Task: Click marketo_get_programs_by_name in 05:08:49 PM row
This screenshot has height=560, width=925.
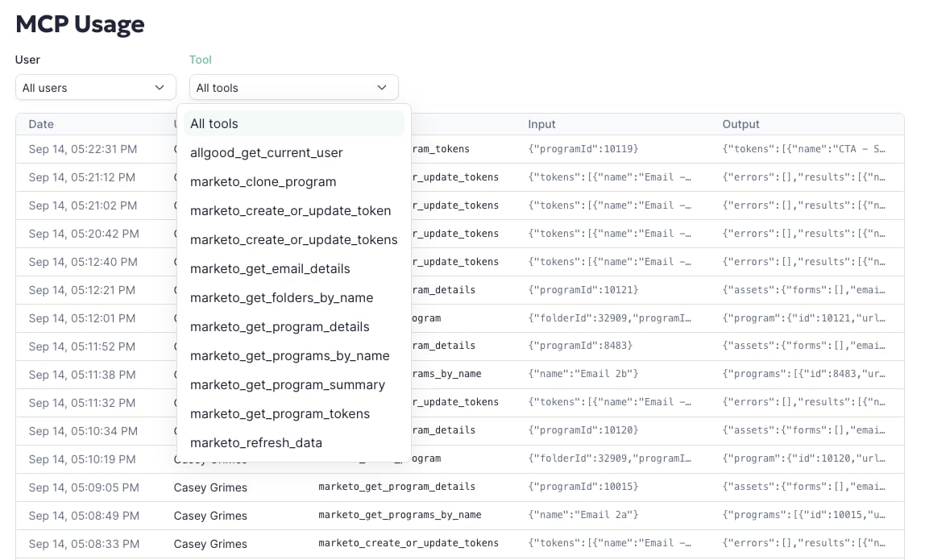Action: 400,515
